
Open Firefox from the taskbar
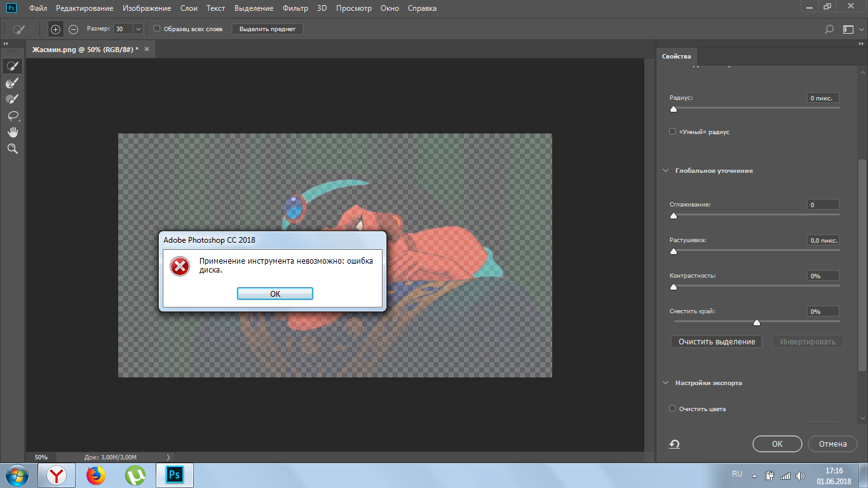click(95, 475)
